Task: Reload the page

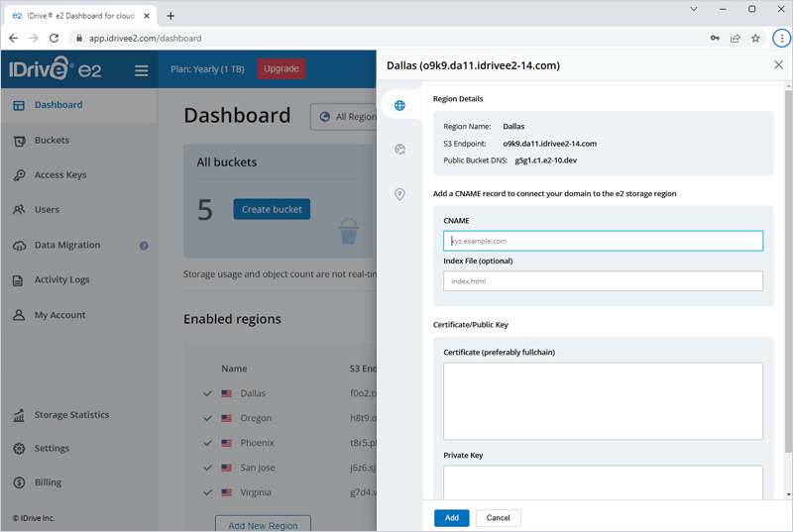Action: [x=55, y=39]
